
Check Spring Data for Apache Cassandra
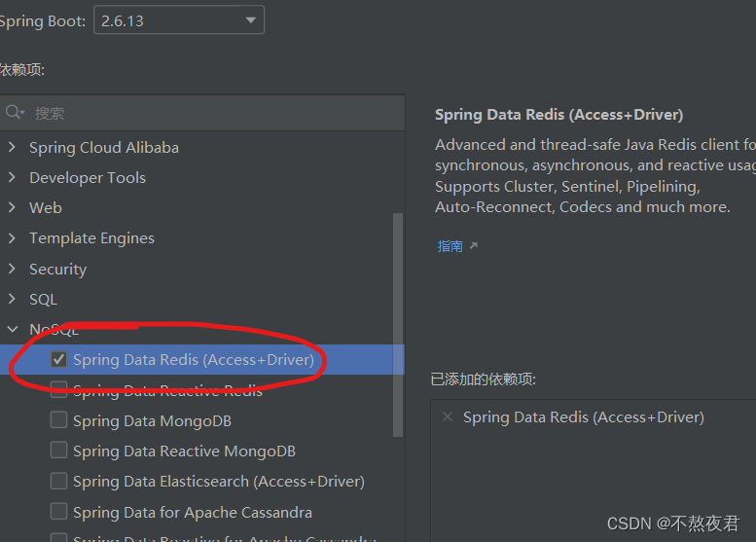58,511
